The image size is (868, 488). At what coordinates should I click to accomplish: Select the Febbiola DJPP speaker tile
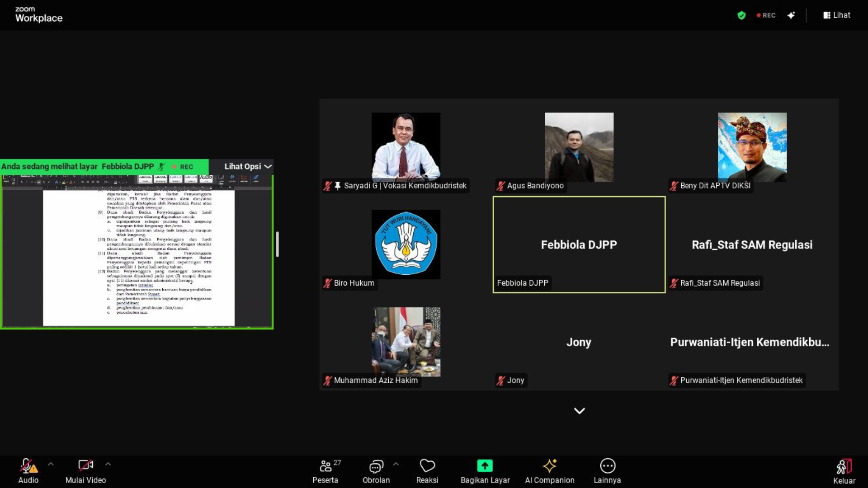coord(579,244)
